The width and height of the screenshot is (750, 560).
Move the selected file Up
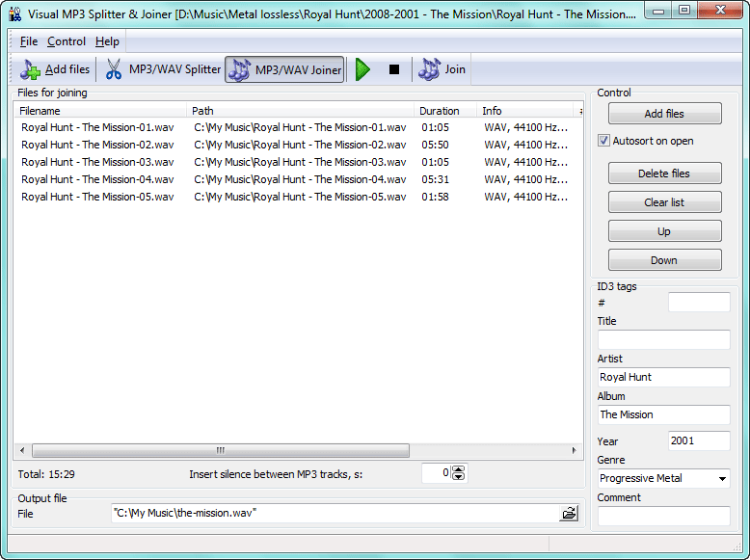click(x=664, y=231)
